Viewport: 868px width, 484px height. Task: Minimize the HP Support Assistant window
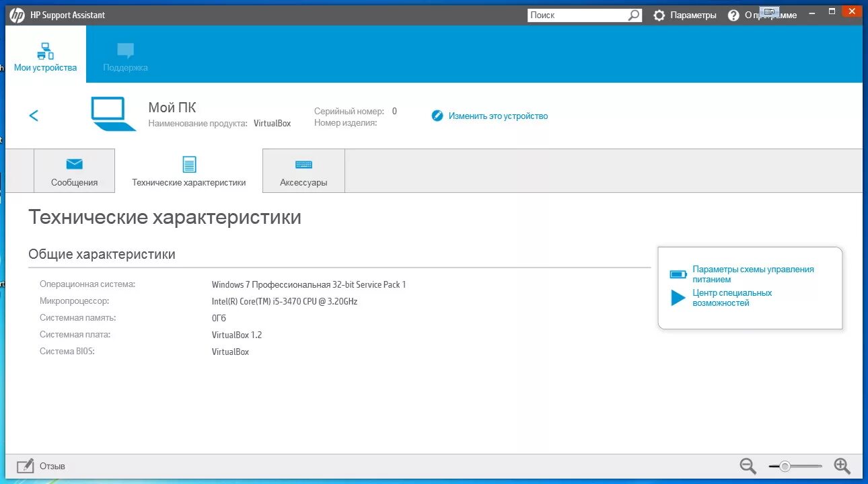click(x=811, y=11)
